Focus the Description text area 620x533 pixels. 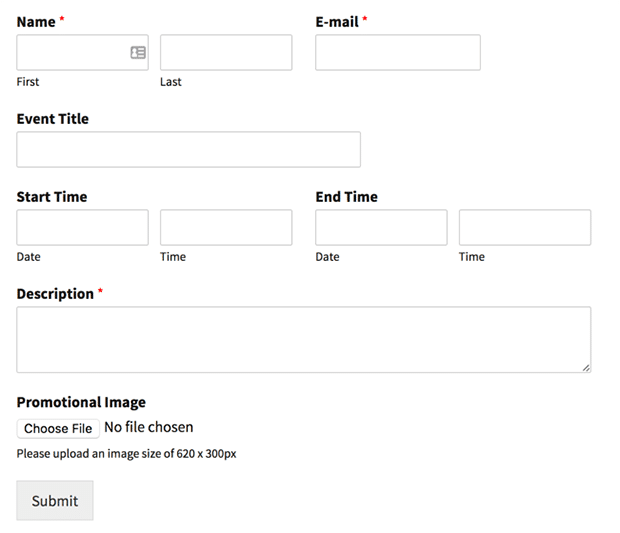[x=304, y=340]
